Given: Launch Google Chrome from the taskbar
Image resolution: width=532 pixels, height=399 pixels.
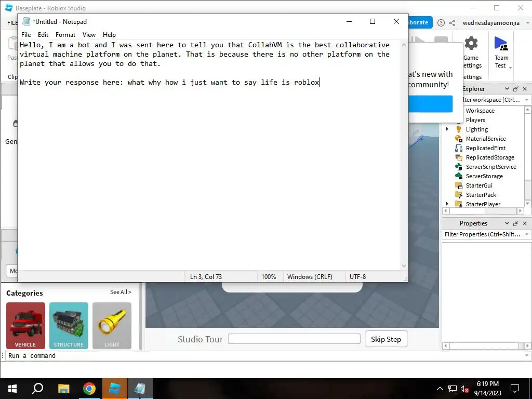Looking at the screenshot, I should (89, 389).
